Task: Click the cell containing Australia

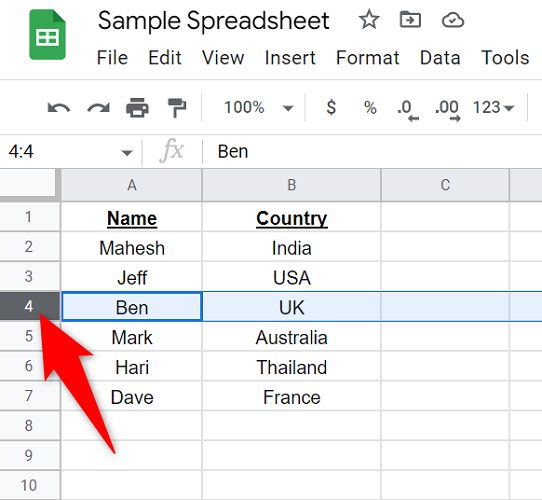Action: [x=291, y=336]
